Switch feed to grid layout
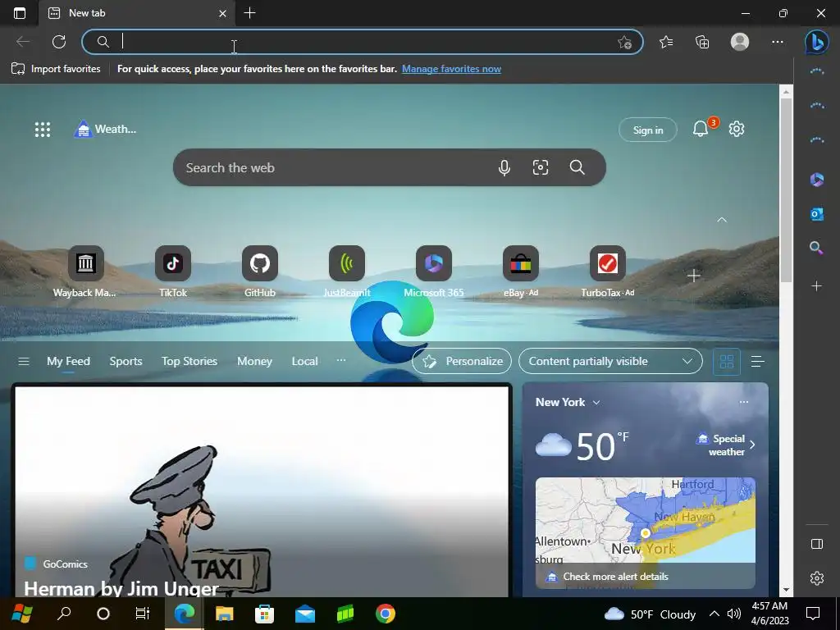Screen dimensions: 840x630 point(727,362)
